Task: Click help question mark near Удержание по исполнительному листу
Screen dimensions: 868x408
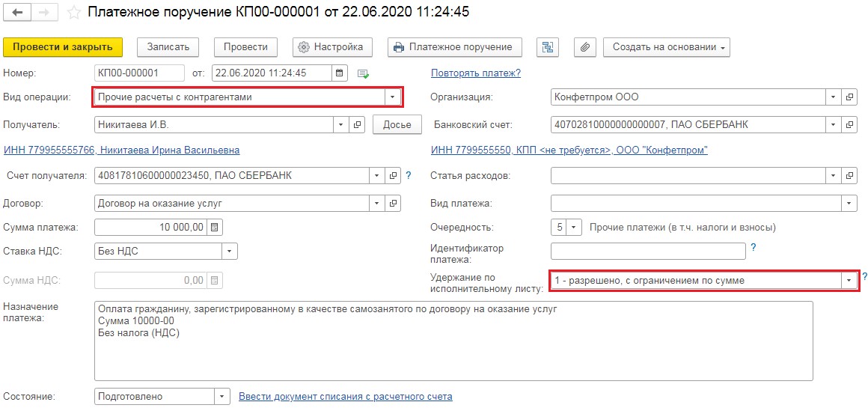Action: [x=864, y=276]
